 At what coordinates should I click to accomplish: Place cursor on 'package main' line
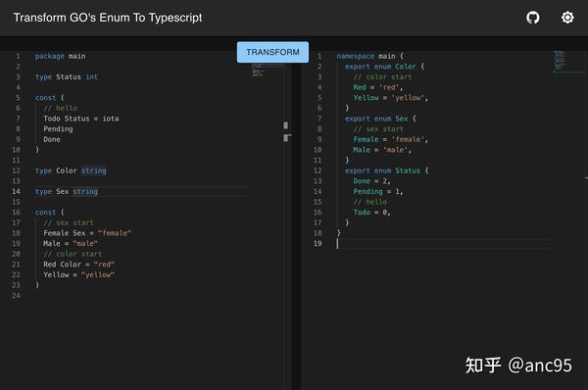(x=61, y=56)
